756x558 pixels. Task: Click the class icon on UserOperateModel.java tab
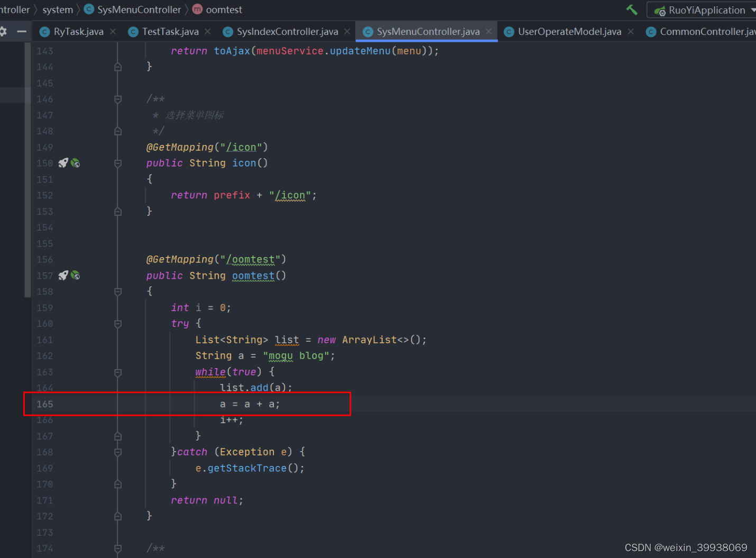coord(509,32)
